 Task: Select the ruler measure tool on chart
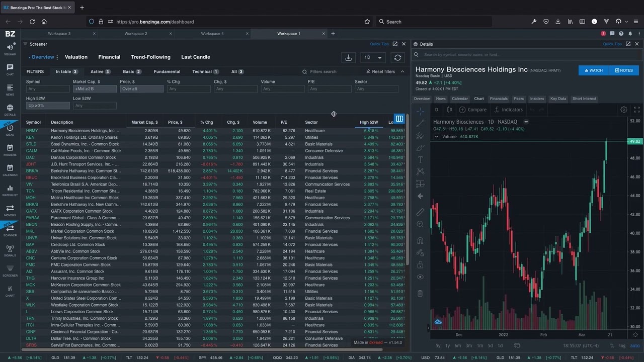point(420,212)
